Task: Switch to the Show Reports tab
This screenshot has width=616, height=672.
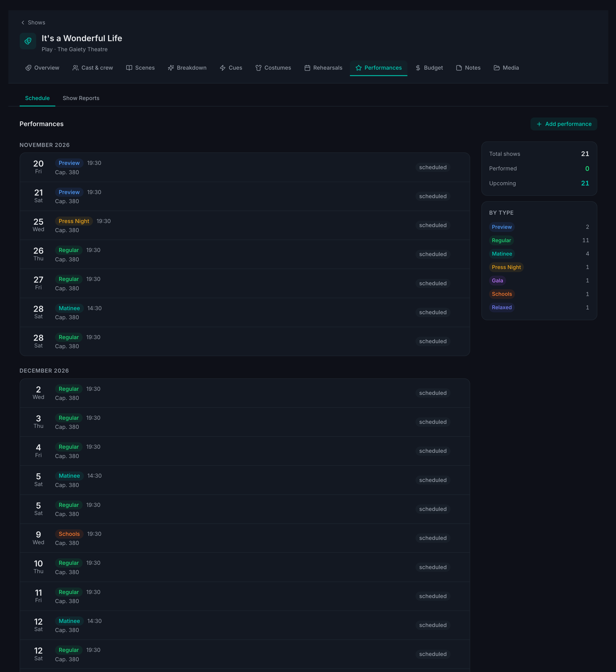Action: 81,98
